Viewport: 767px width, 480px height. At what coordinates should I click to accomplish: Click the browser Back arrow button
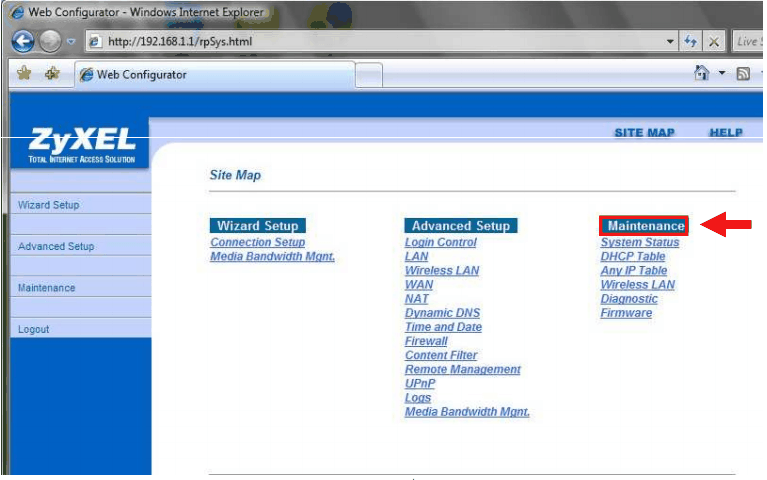coord(23,41)
